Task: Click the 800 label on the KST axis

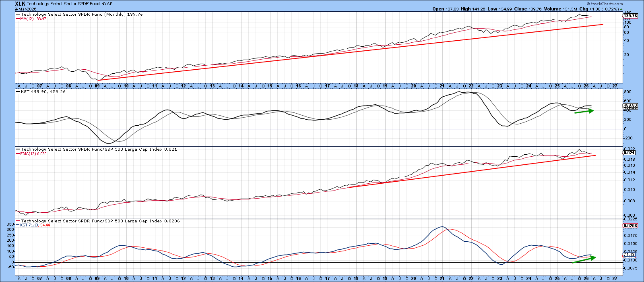Action: (x=627, y=92)
